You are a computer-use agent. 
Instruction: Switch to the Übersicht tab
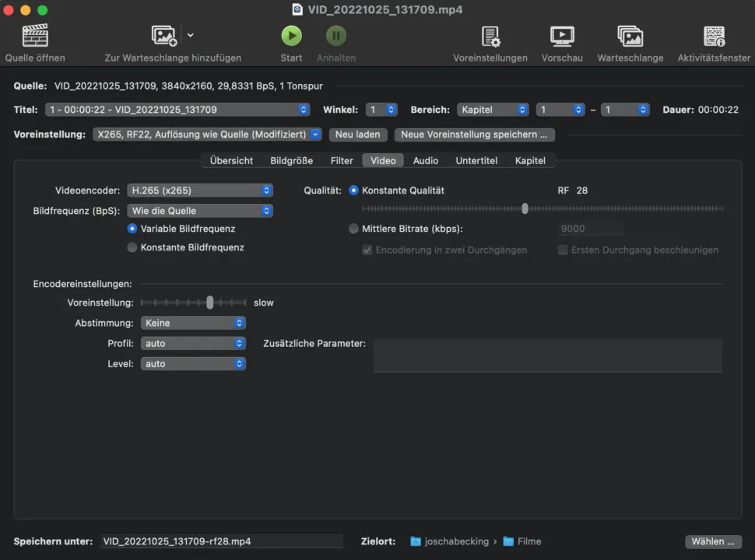231,161
